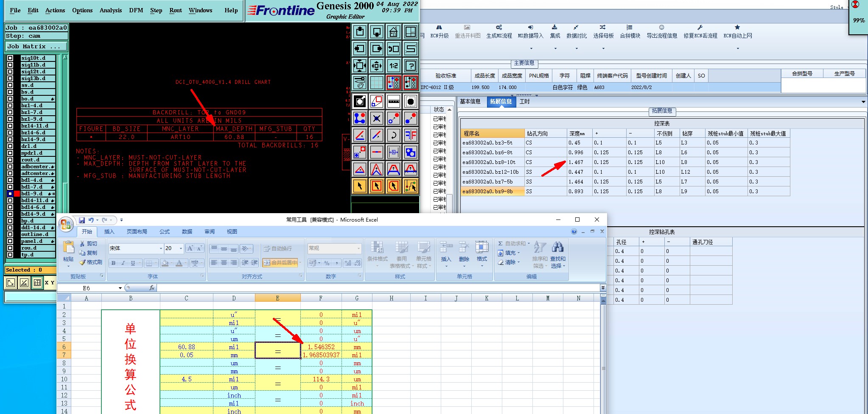
Task: Click the pan down icon in Genesis
Action: 377,32
